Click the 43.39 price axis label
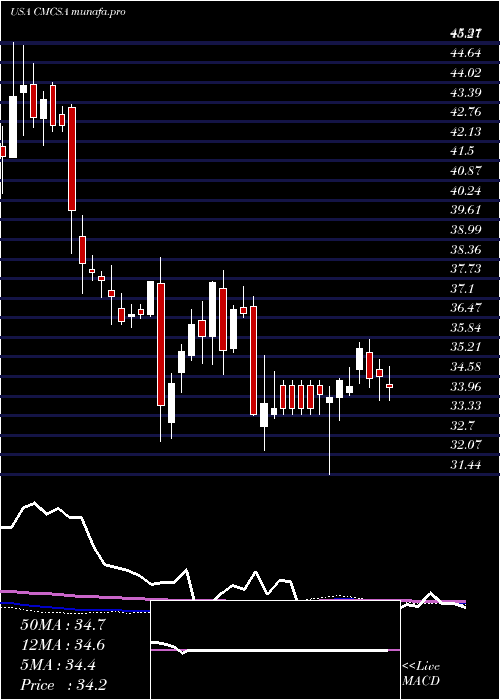Image resolution: width=500 pixels, height=700 pixels. tap(466, 93)
